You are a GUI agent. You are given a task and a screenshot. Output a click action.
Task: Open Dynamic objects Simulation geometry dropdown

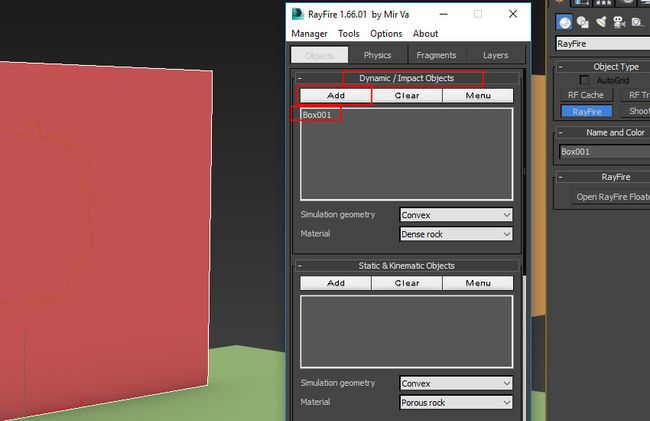click(456, 215)
